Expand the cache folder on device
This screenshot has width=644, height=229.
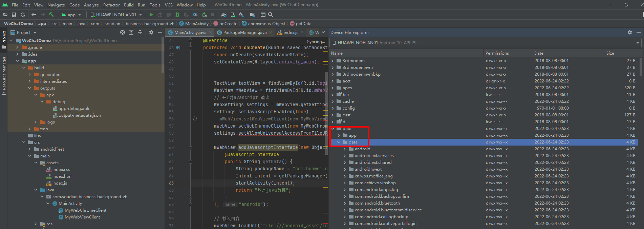332,101
